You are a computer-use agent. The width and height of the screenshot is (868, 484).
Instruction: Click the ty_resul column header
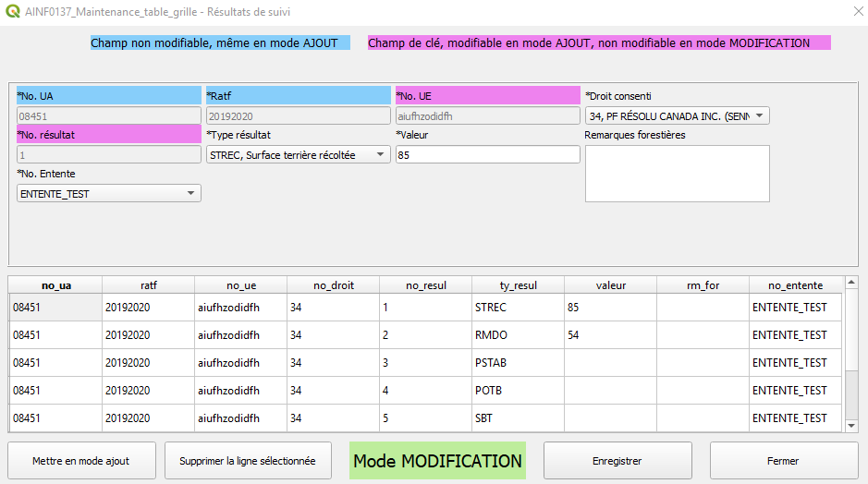[x=519, y=285]
